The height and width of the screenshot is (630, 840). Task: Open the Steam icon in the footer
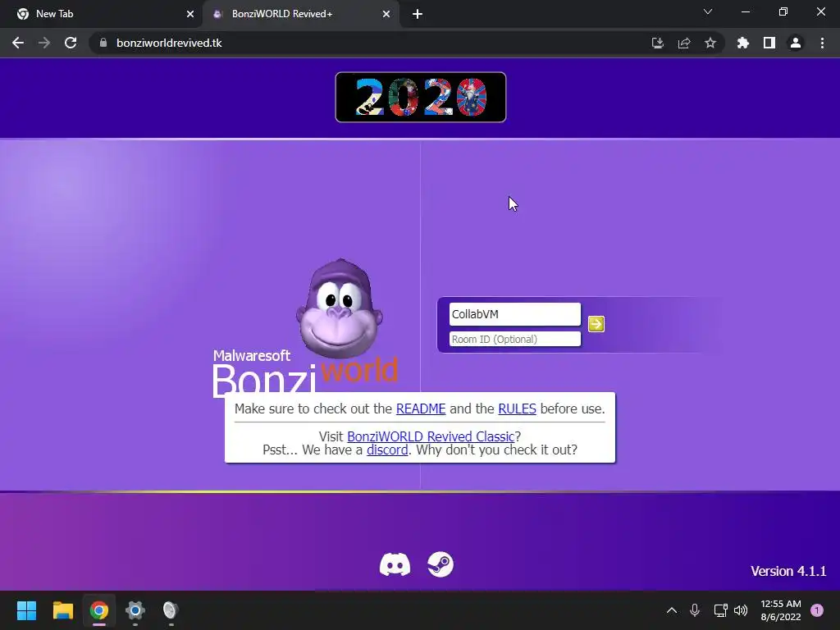[x=441, y=564]
